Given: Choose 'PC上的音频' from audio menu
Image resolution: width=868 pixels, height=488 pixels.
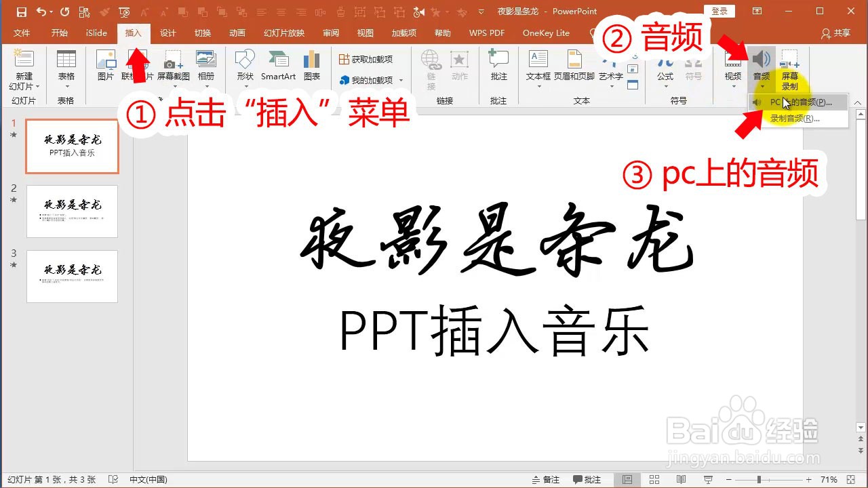Looking at the screenshot, I should [x=799, y=102].
